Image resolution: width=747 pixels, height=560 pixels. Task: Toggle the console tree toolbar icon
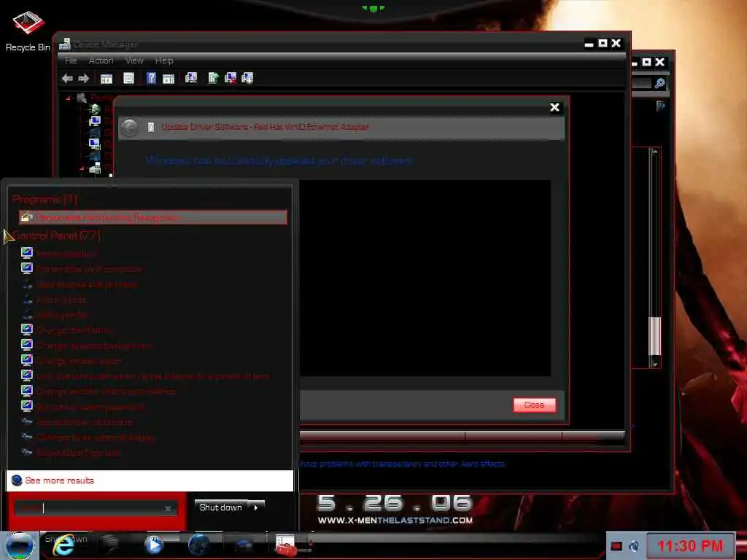pos(107,79)
